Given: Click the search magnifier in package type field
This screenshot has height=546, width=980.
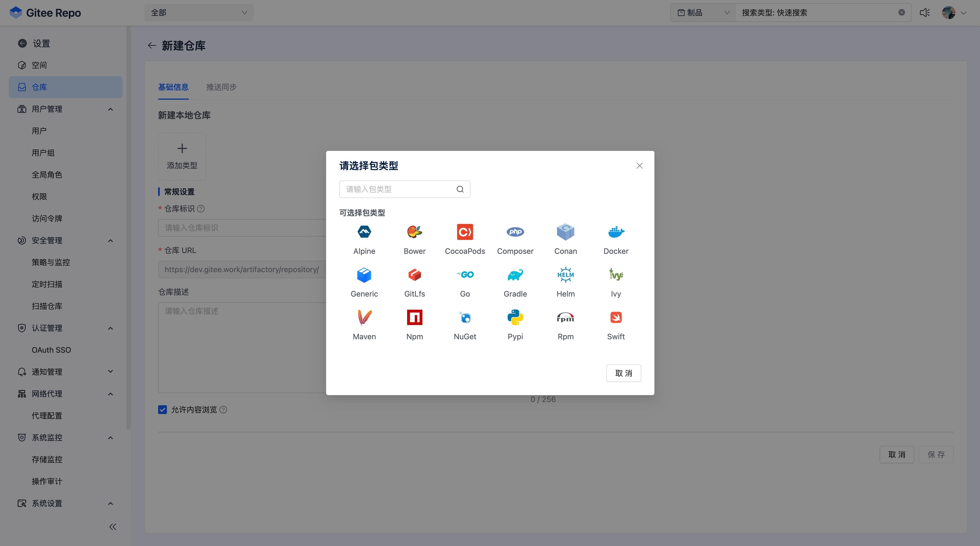Looking at the screenshot, I should tap(460, 189).
